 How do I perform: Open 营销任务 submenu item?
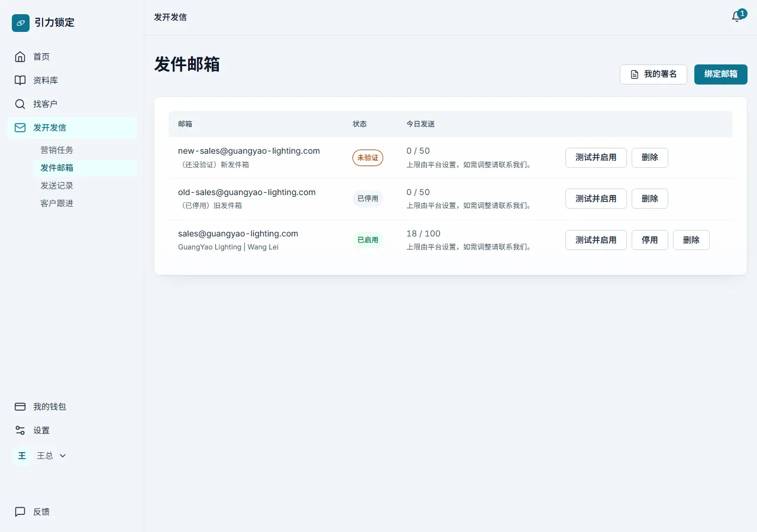(85, 150)
